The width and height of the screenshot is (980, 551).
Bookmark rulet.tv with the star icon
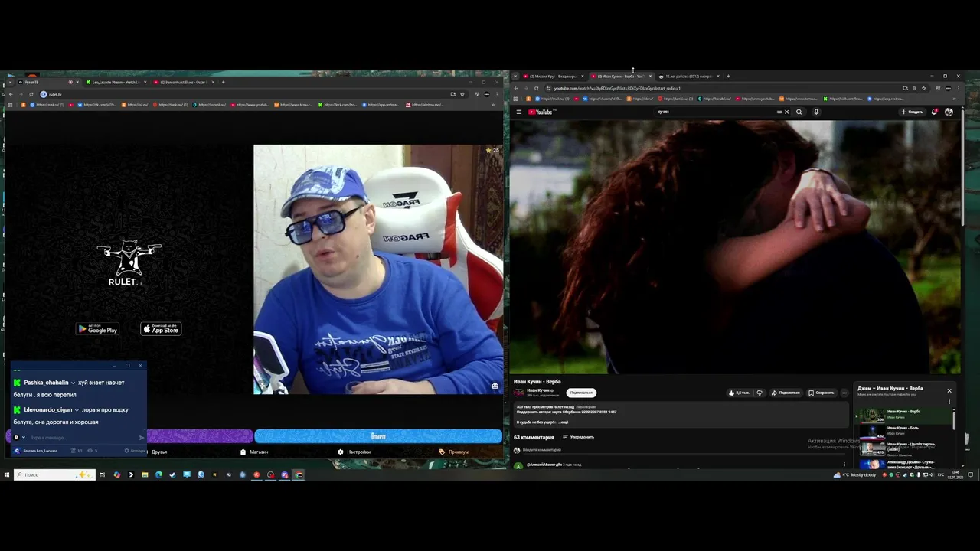(x=462, y=94)
